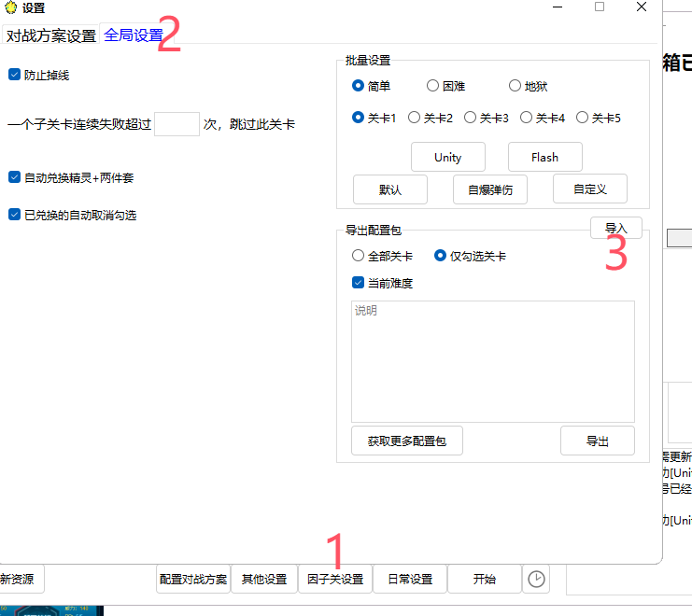Choose 关卡2 radio button
The width and height of the screenshot is (692, 616).
pyautogui.click(x=414, y=118)
